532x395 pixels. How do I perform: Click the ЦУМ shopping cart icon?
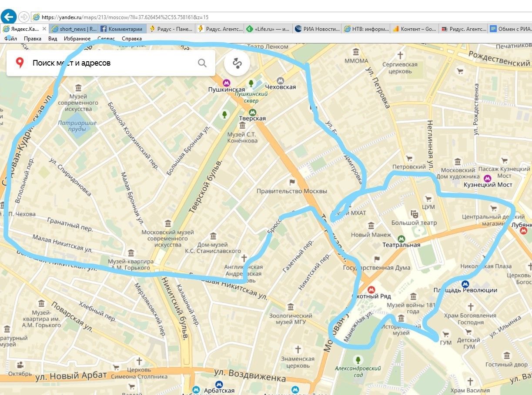428,199
